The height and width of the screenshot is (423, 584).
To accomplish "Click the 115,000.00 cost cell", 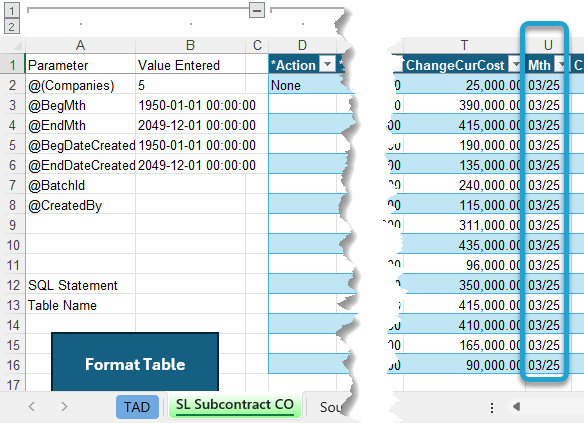I will click(x=464, y=206).
